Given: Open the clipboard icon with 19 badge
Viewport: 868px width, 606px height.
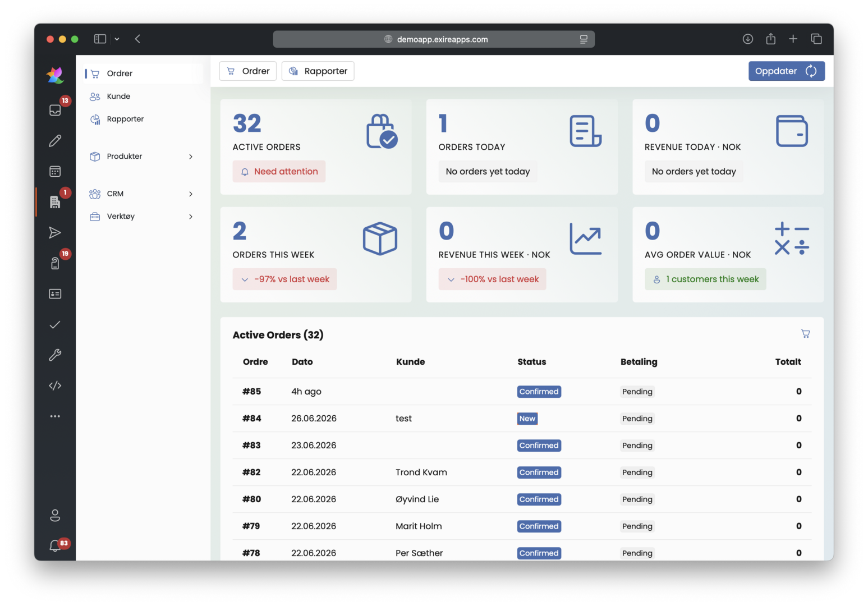Looking at the screenshot, I should click(x=55, y=263).
